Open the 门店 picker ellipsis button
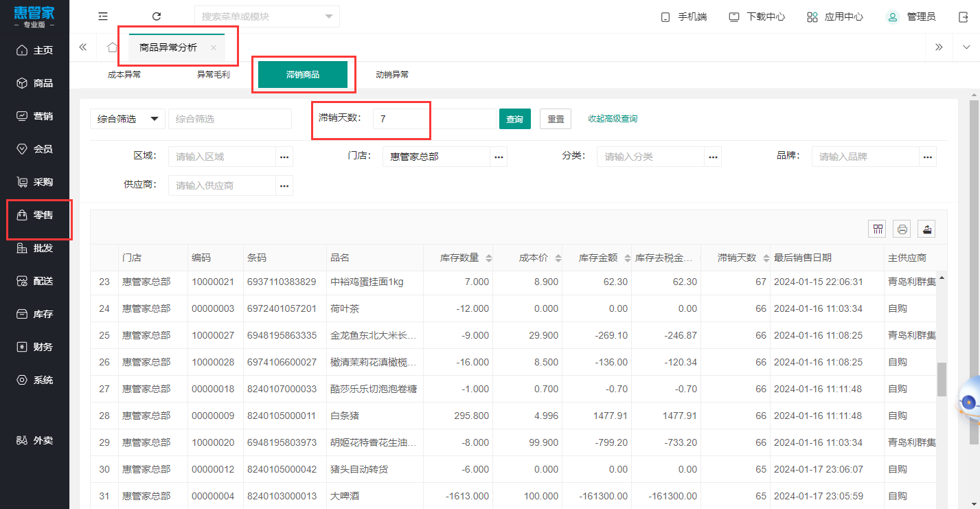 (x=499, y=157)
